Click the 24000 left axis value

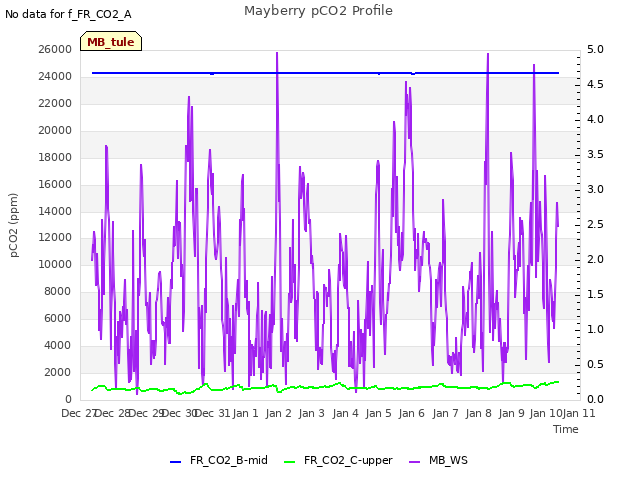(55, 76)
